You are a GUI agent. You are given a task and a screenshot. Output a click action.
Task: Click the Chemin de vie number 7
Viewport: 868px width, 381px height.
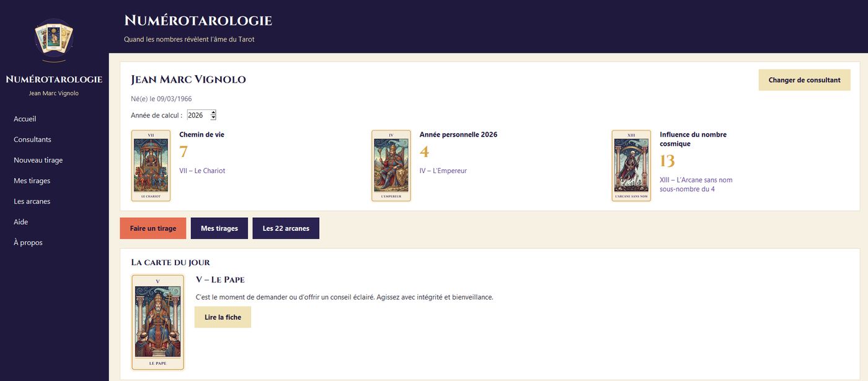pyautogui.click(x=184, y=152)
